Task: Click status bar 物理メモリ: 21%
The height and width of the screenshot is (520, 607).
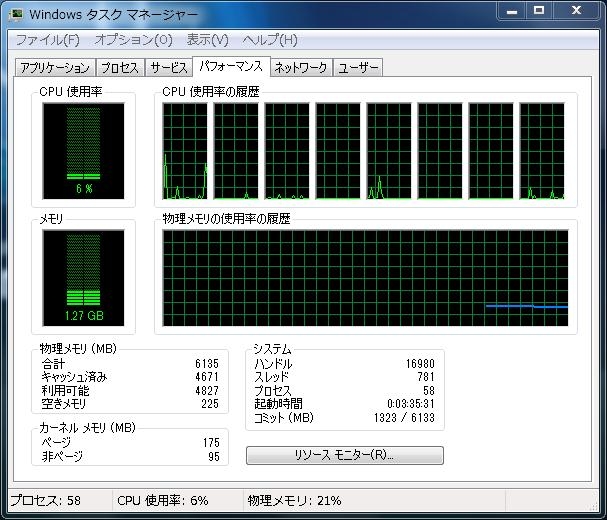Action: [x=295, y=500]
